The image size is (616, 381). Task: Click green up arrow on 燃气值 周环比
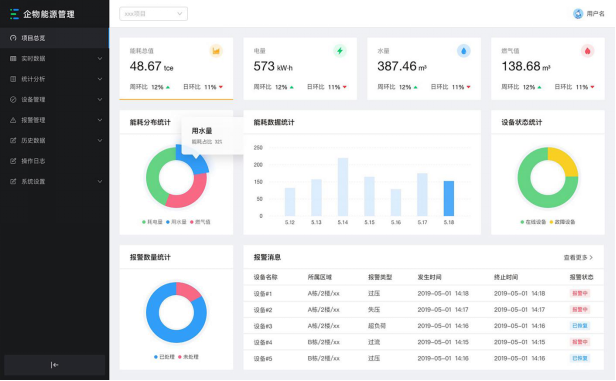539,87
